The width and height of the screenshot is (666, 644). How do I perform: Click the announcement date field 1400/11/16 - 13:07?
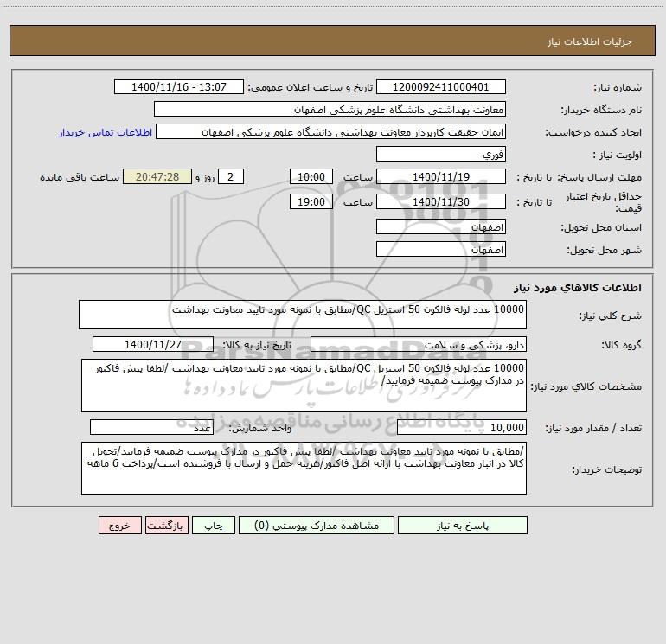click(179, 86)
